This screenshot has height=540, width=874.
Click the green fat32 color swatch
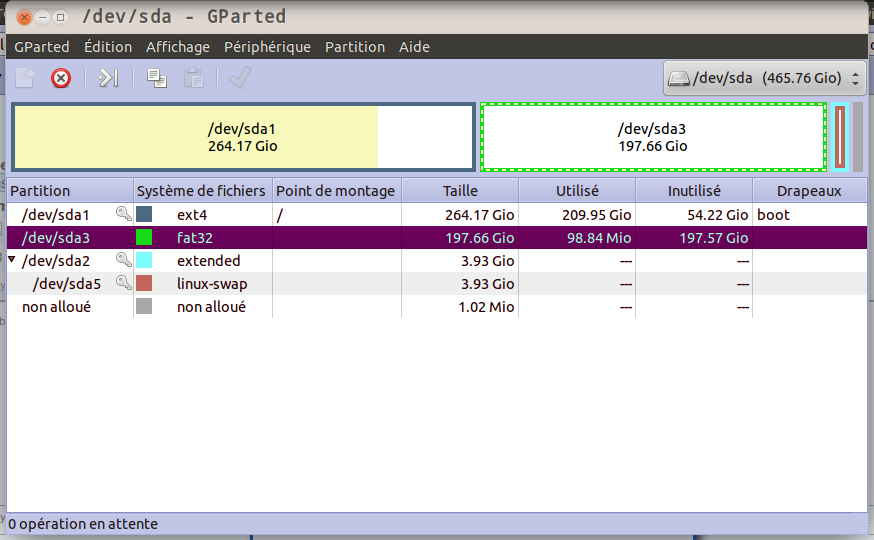point(144,237)
